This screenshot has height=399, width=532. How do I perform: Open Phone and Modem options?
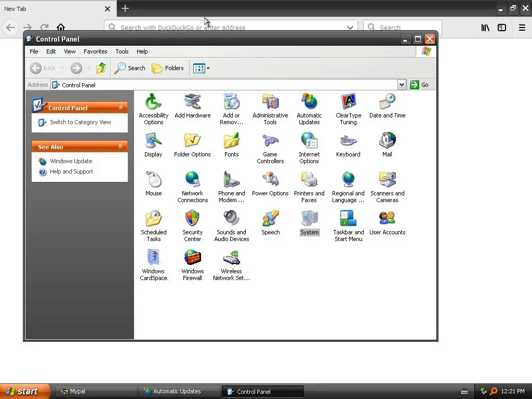(231, 187)
